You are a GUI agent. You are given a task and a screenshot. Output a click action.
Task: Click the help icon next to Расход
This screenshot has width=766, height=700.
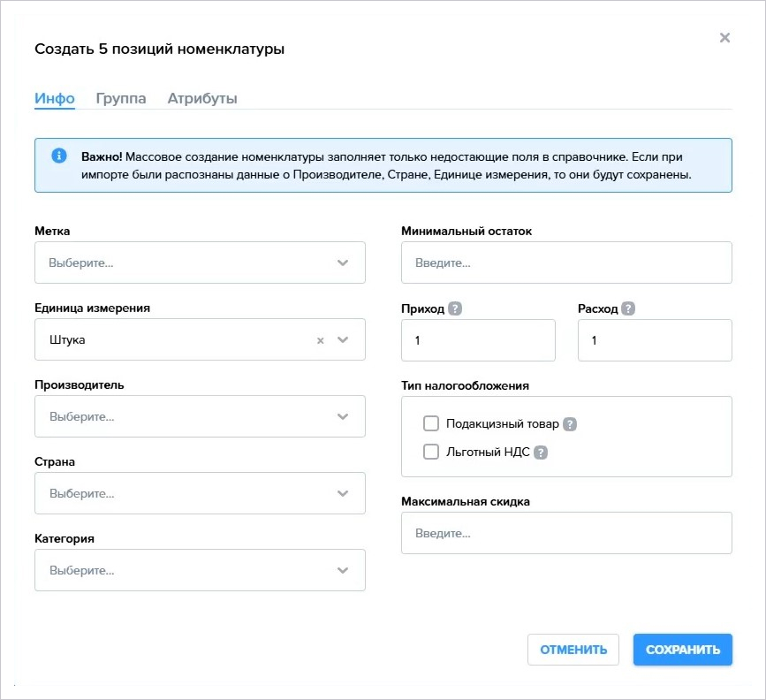[x=628, y=308]
